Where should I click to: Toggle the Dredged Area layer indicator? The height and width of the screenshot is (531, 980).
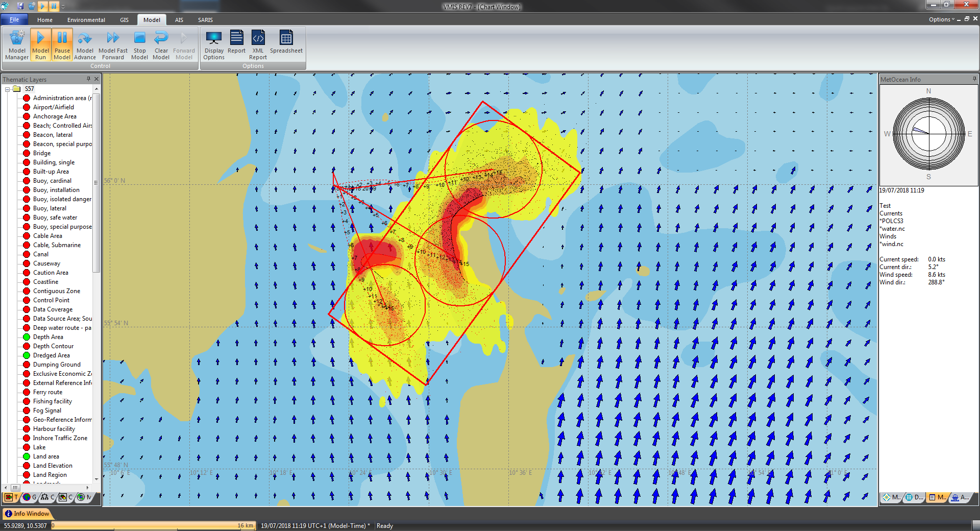27,355
